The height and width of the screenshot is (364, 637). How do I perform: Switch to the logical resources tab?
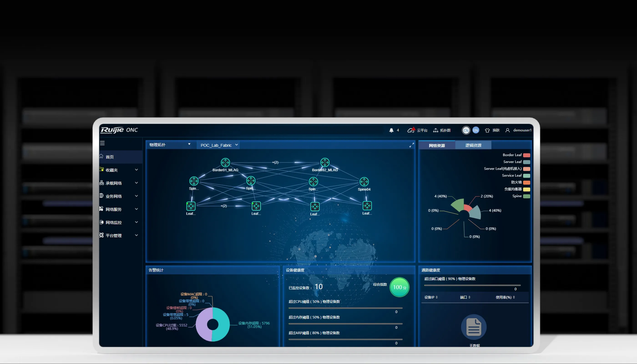click(x=473, y=145)
